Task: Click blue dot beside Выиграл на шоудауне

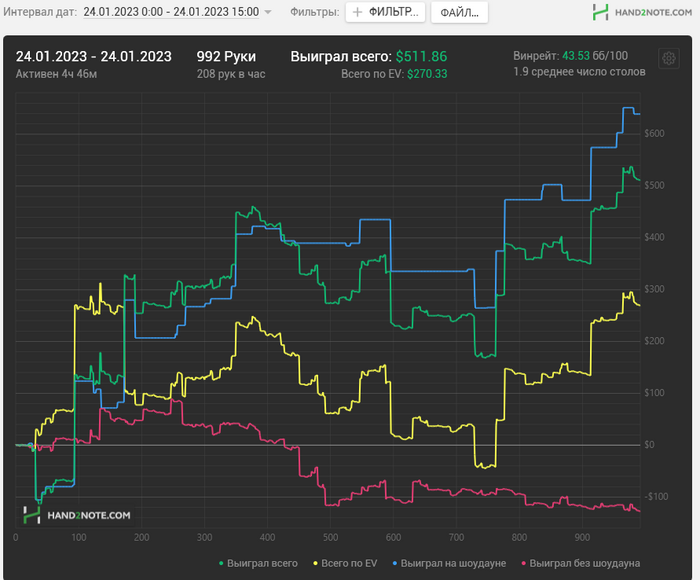Action: click(395, 563)
